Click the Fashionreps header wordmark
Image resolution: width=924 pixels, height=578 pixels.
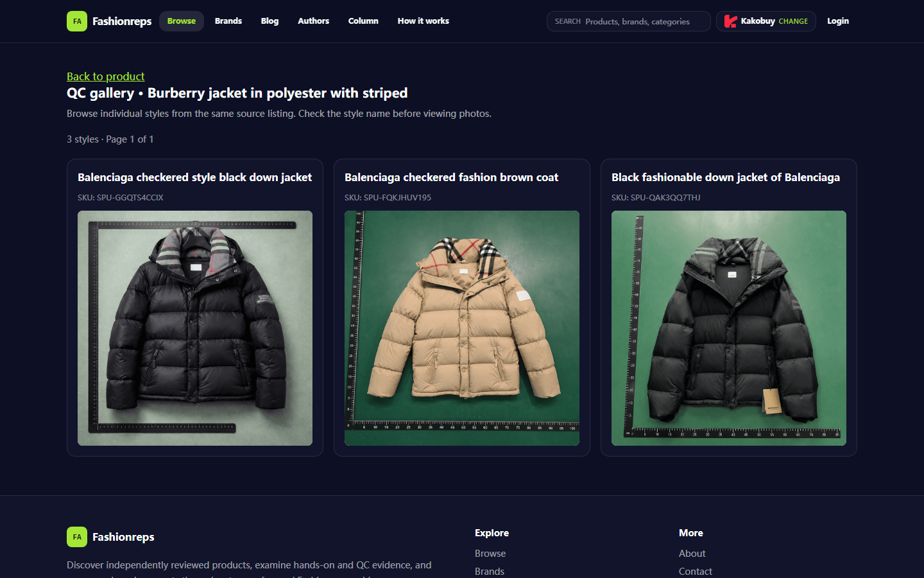click(122, 21)
